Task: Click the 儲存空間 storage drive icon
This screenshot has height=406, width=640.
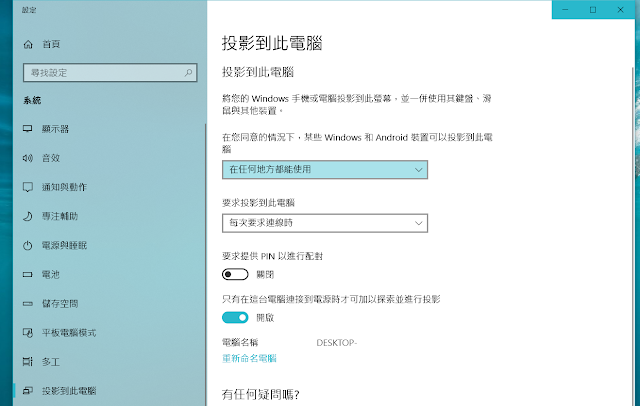Action: (27, 304)
